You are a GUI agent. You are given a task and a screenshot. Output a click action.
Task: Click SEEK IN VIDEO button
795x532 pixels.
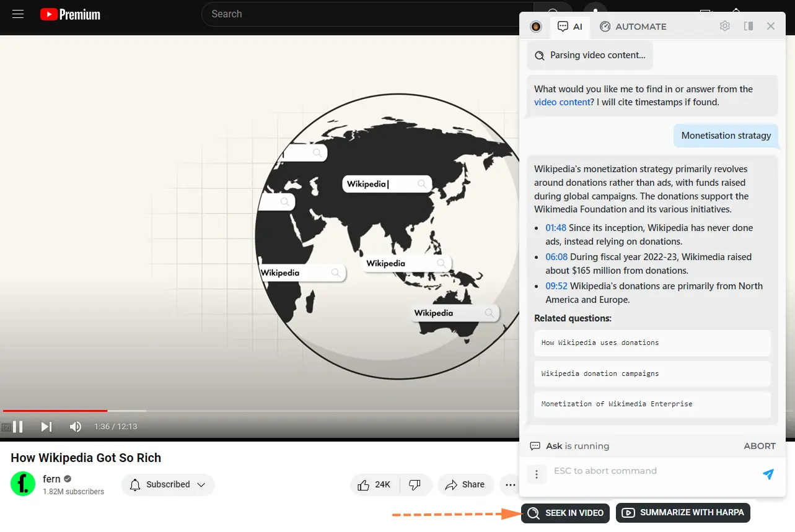coord(566,513)
